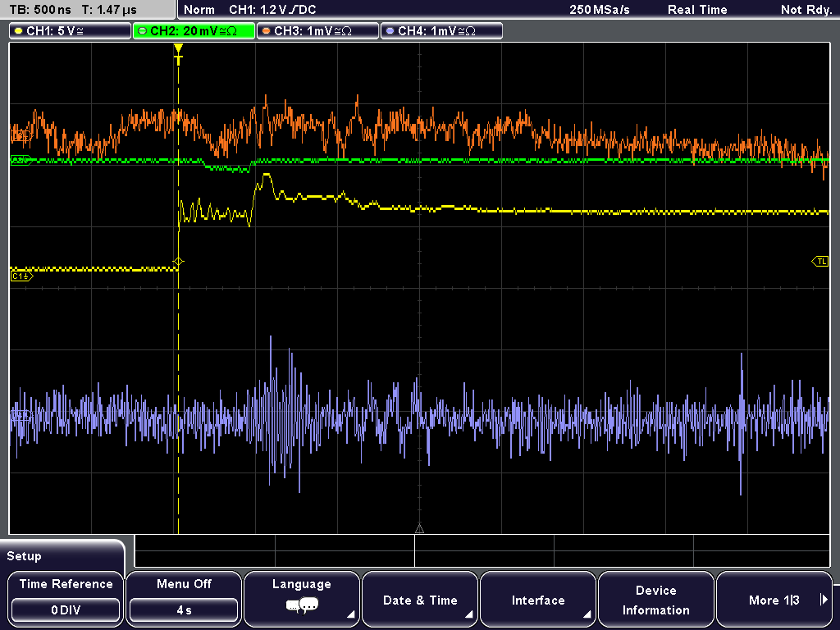
Task: Go to More 1|3 next menu page
Action: [774, 599]
